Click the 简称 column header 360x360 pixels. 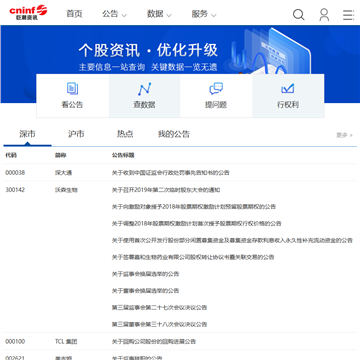tap(61, 155)
